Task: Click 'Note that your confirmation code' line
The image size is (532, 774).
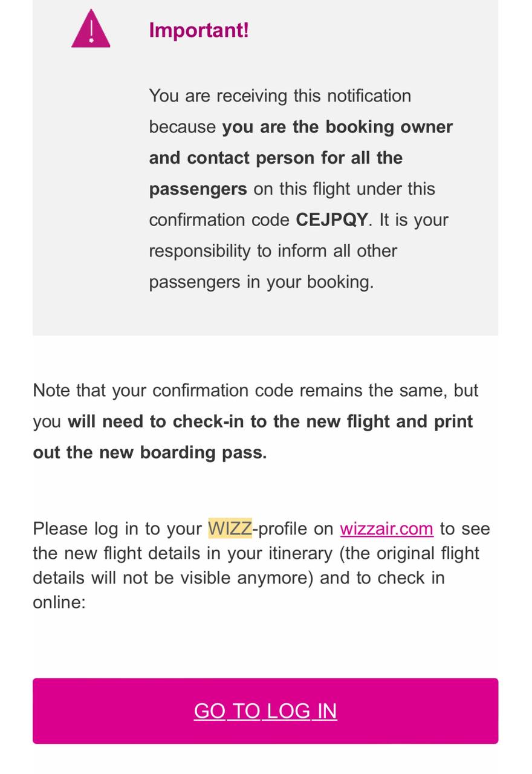Action: pyautogui.click(x=256, y=390)
